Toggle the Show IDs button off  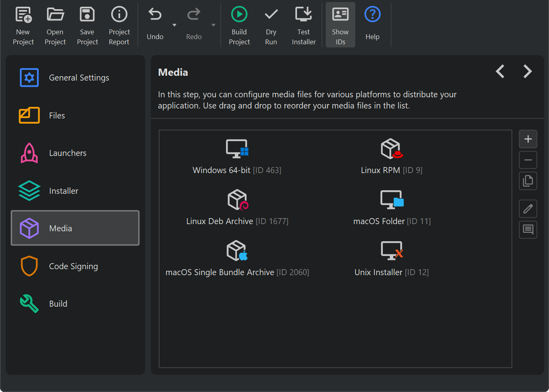click(x=340, y=25)
